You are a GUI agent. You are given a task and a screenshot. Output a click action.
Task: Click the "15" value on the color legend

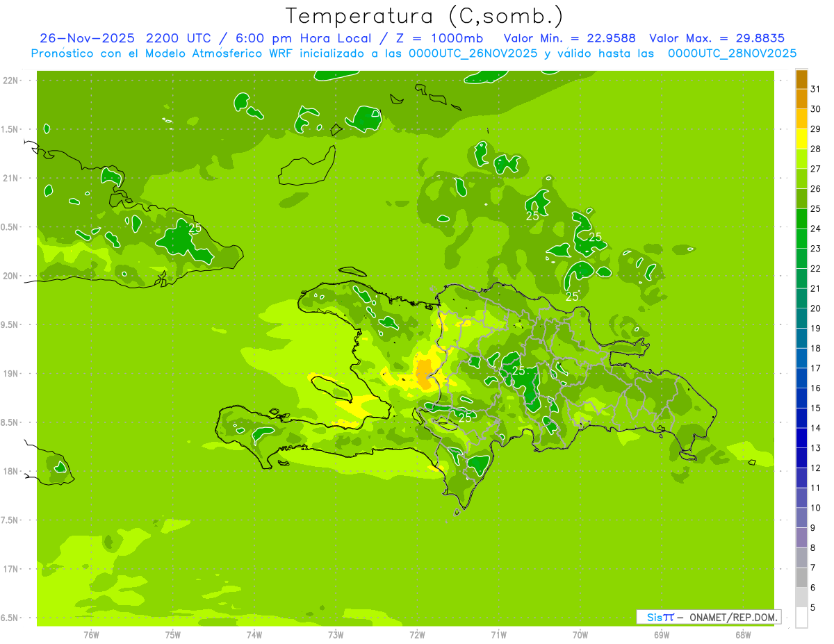815,408
